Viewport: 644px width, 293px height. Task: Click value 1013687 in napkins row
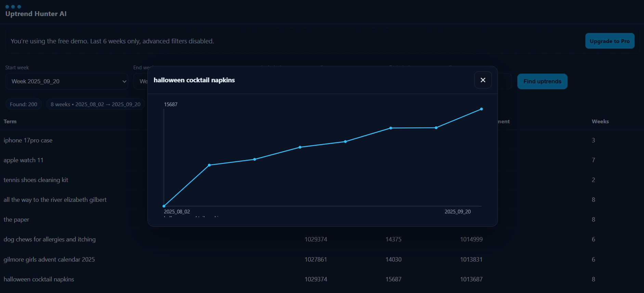471,279
